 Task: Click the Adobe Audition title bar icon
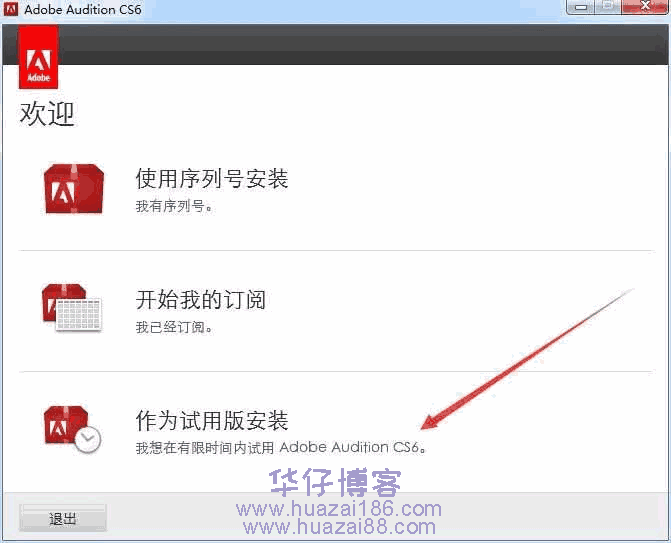(x=11, y=9)
